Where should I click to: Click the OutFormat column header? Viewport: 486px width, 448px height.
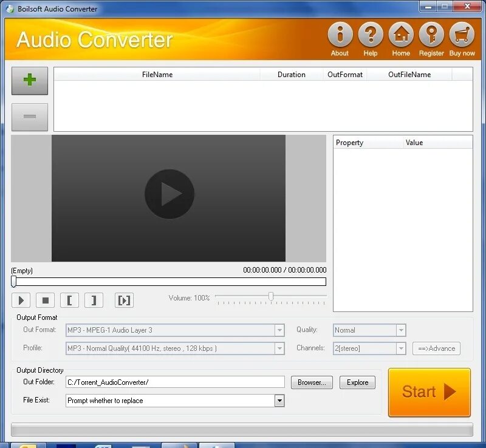[x=344, y=74]
